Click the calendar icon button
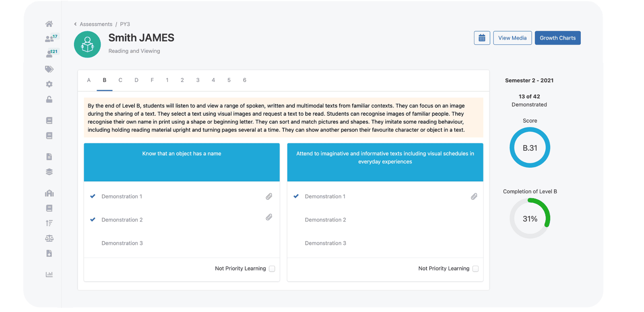The width and height of the screenshot is (644, 312). click(x=482, y=38)
